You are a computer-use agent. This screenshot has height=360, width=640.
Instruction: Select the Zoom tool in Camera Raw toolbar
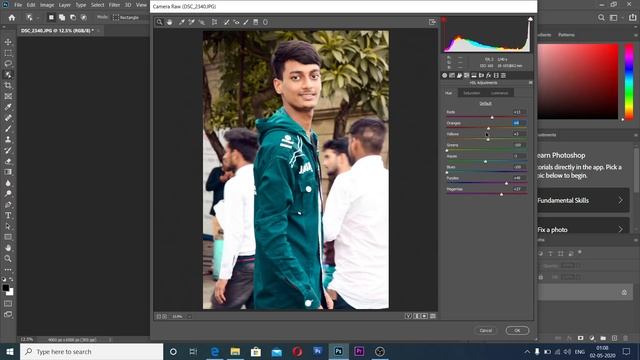tap(159, 22)
